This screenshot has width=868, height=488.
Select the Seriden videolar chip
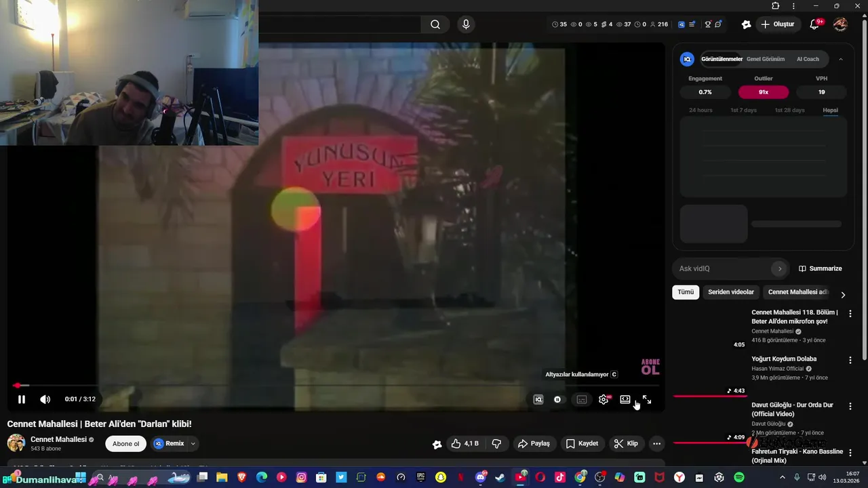click(731, 292)
